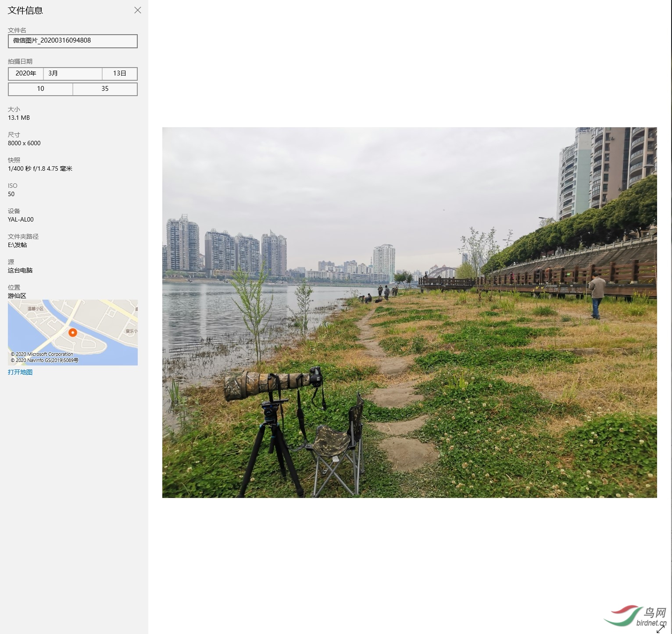Click the fullscreen double-arrow icon
Image resolution: width=672 pixels, height=634 pixels.
(x=660, y=629)
